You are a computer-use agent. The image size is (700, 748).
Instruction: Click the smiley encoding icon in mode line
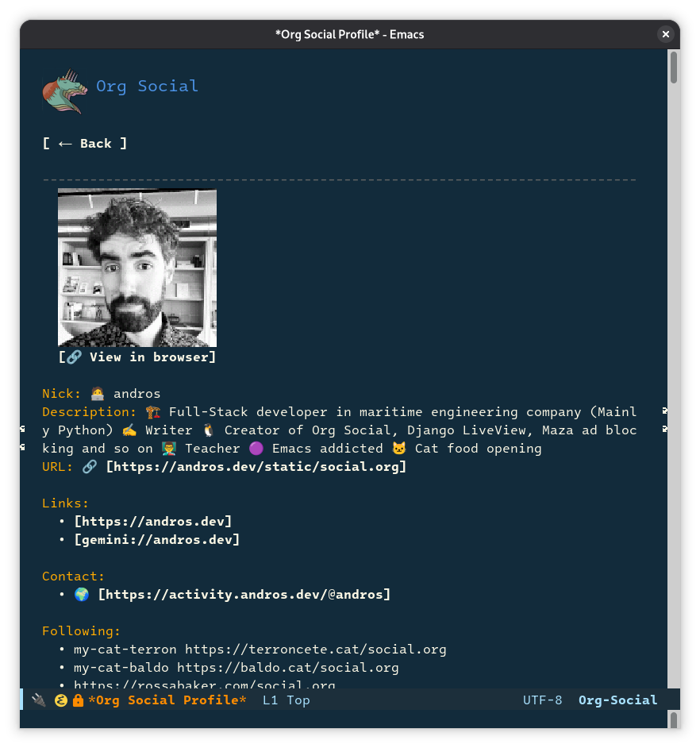[61, 700]
